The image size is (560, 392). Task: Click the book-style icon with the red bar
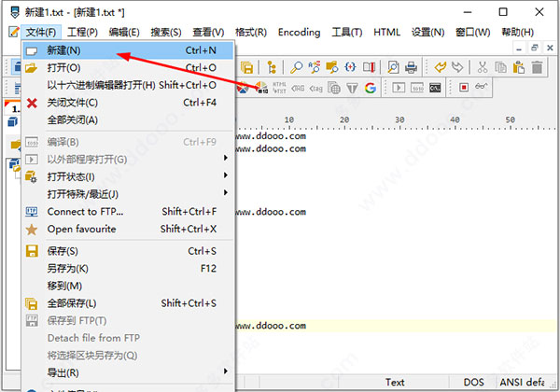369,67
